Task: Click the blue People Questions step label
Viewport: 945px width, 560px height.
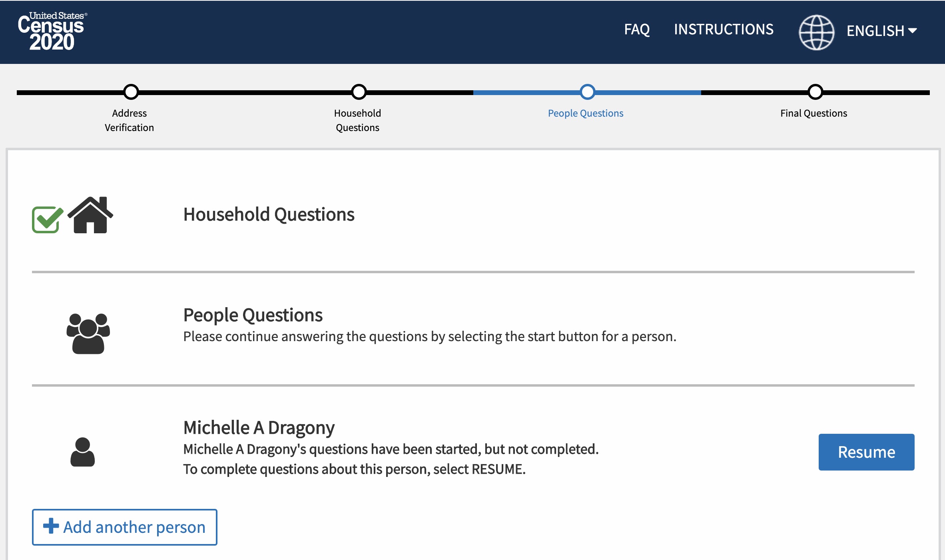Action: tap(585, 113)
